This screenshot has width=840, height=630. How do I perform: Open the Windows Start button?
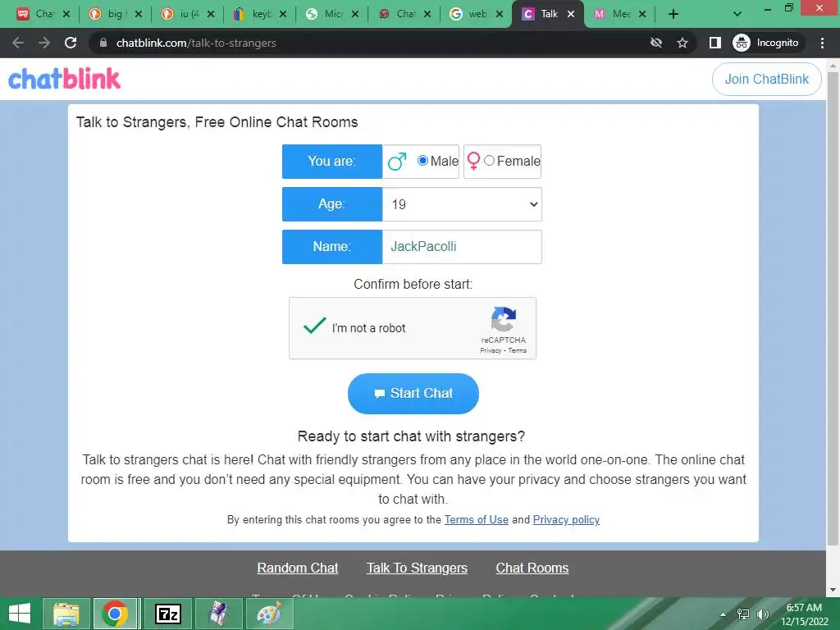coord(20,614)
